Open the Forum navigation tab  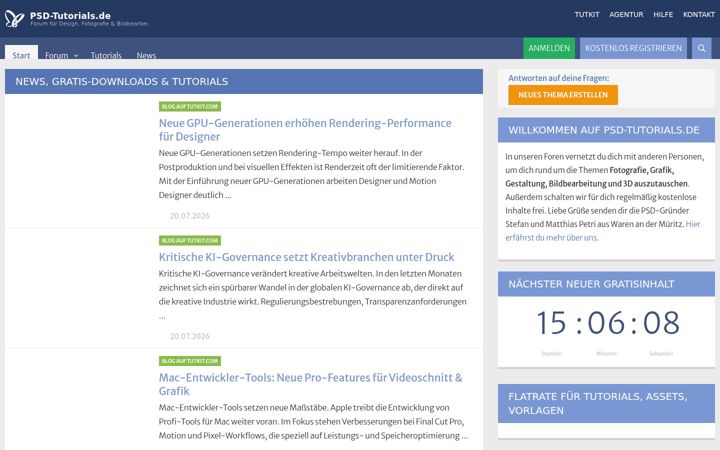pos(56,55)
